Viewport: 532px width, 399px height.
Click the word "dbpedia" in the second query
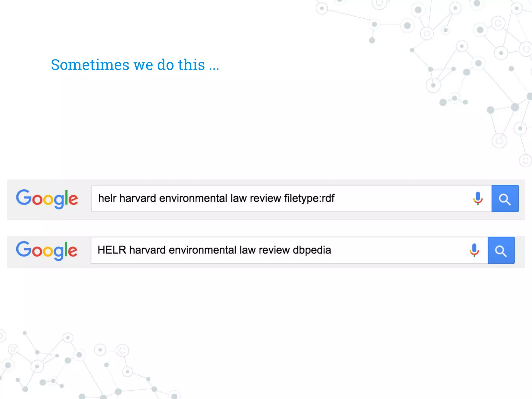pyautogui.click(x=312, y=250)
